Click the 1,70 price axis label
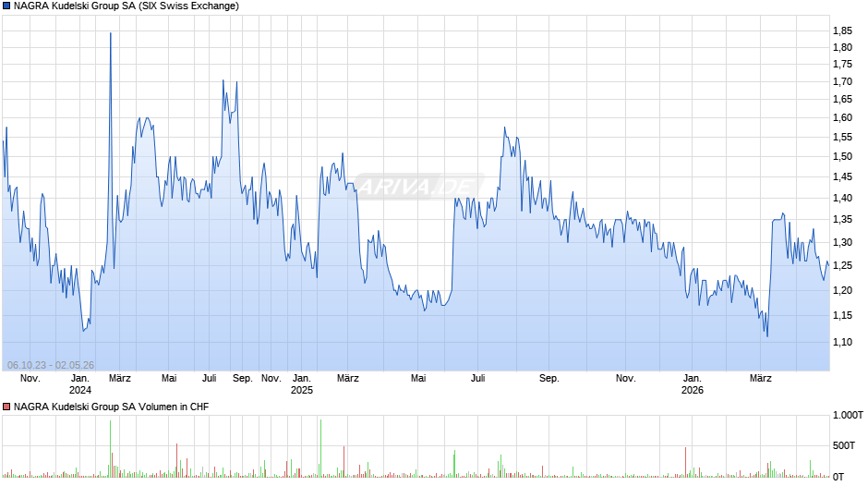The width and height of the screenshot is (868, 486). point(842,82)
